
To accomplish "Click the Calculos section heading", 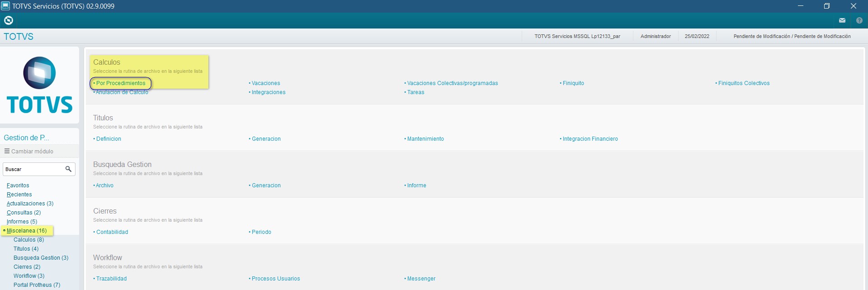I will (x=107, y=62).
